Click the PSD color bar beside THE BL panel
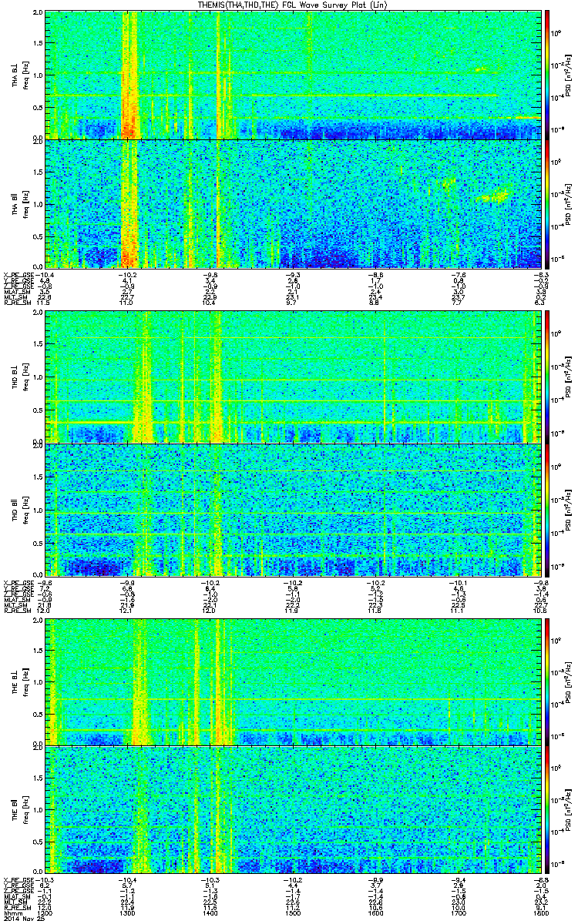The height and width of the screenshot is (924, 578). tap(547, 681)
